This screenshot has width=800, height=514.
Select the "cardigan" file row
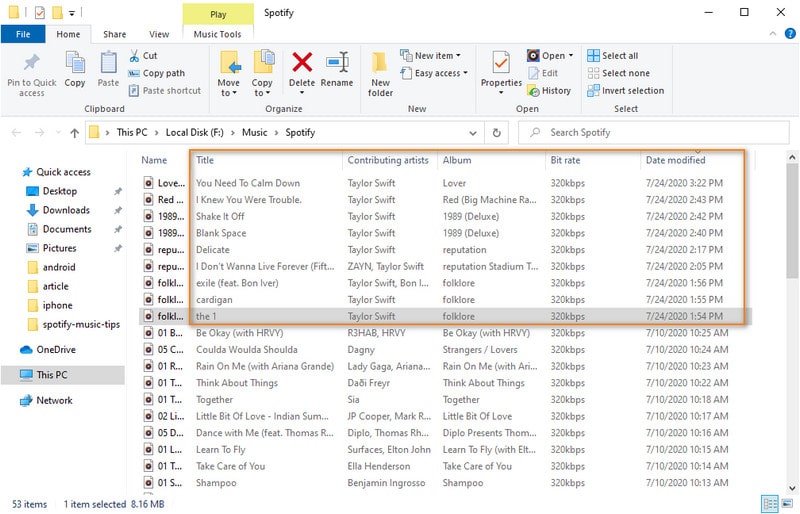point(445,300)
